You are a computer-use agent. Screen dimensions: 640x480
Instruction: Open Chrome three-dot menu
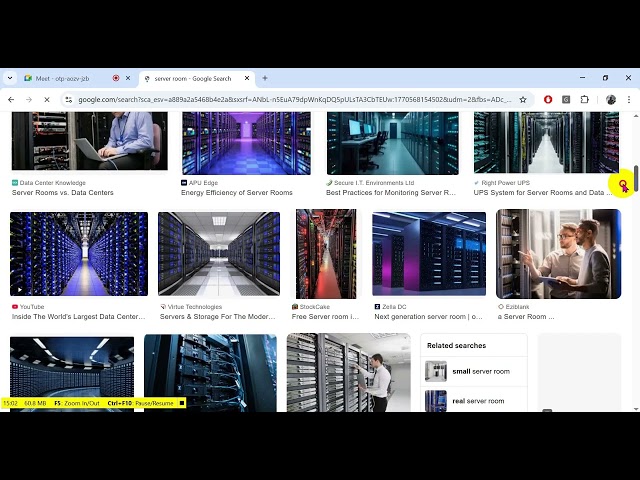[x=629, y=100]
